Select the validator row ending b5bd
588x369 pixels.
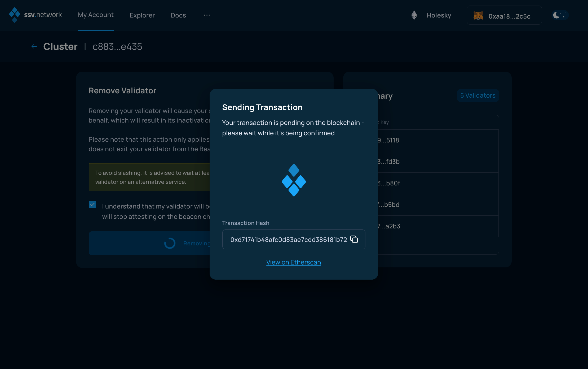[438, 205]
